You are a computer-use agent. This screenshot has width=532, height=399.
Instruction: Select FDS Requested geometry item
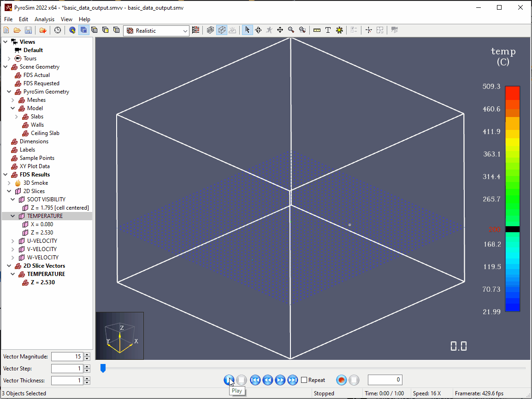(41, 83)
